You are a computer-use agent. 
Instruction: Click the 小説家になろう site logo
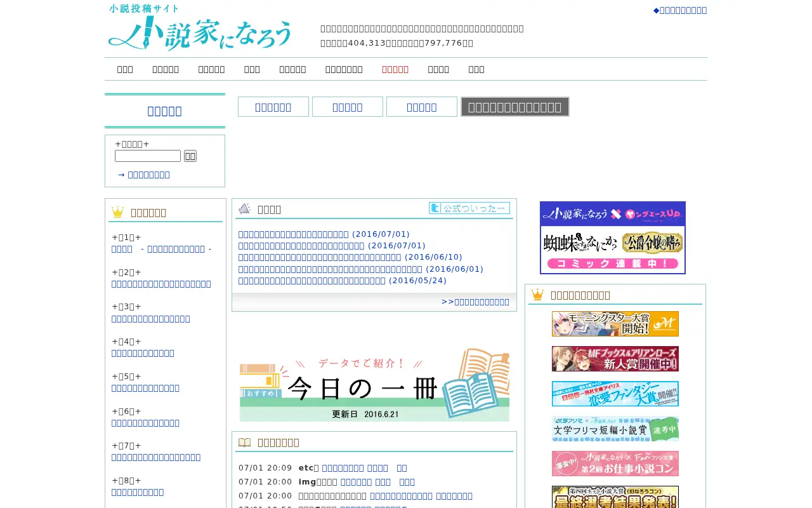(200, 28)
